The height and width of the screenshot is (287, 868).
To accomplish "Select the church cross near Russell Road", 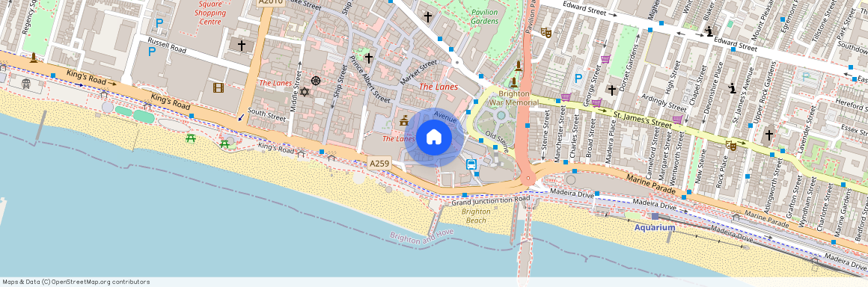I will point(242,46).
